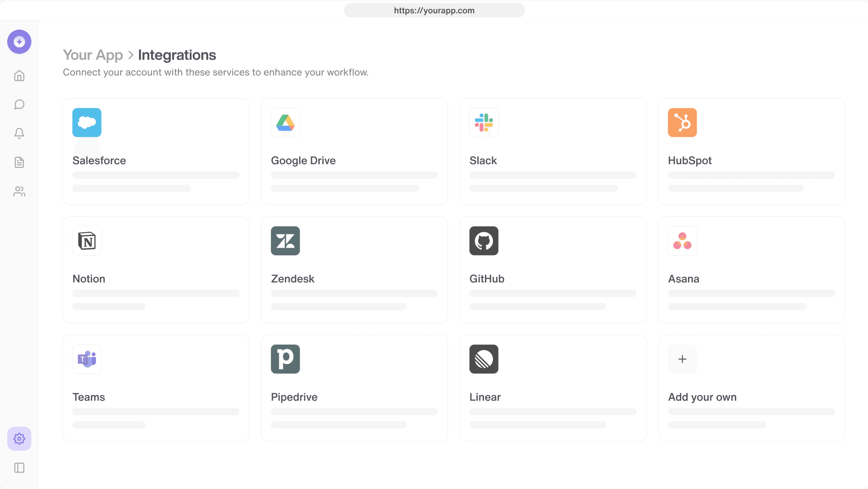The height and width of the screenshot is (489, 868).
Task: Toggle the sidebar panel collapse icon
Action: [19, 468]
